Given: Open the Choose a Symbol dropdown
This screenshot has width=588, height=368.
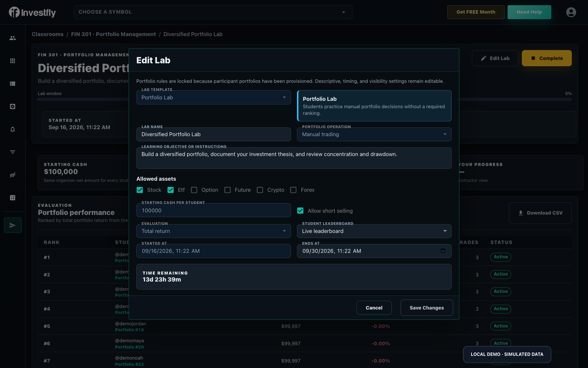Looking at the screenshot, I should 213,12.
